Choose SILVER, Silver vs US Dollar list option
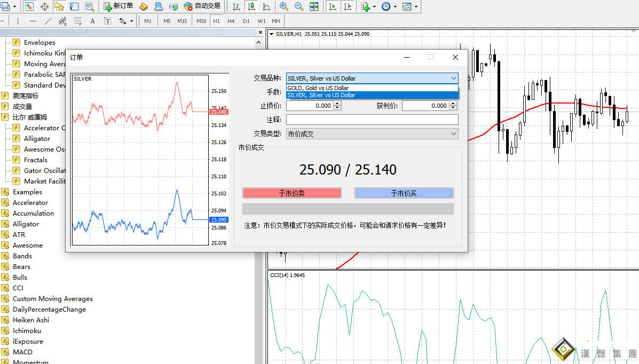This screenshot has width=639, height=364. pos(372,95)
